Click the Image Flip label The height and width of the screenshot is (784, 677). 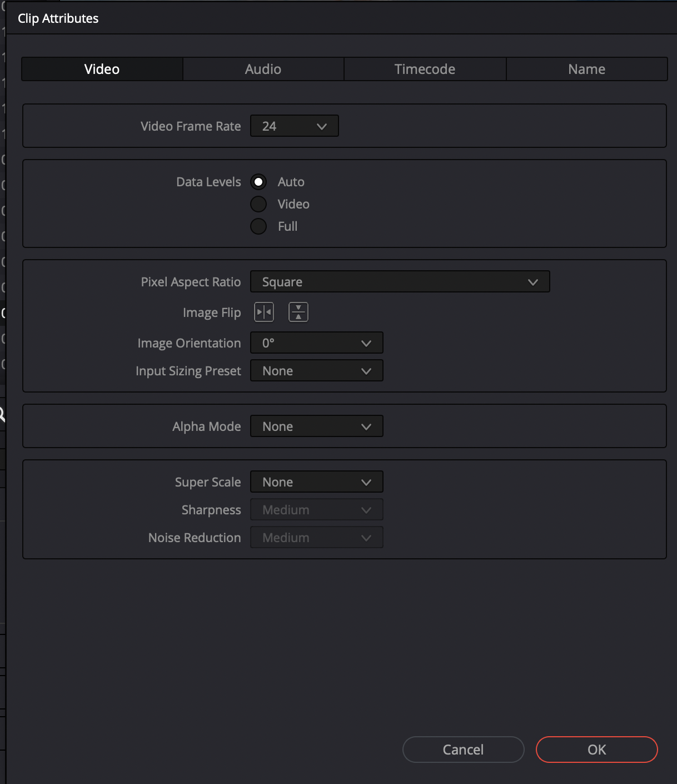pyautogui.click(x=212, y=312)
